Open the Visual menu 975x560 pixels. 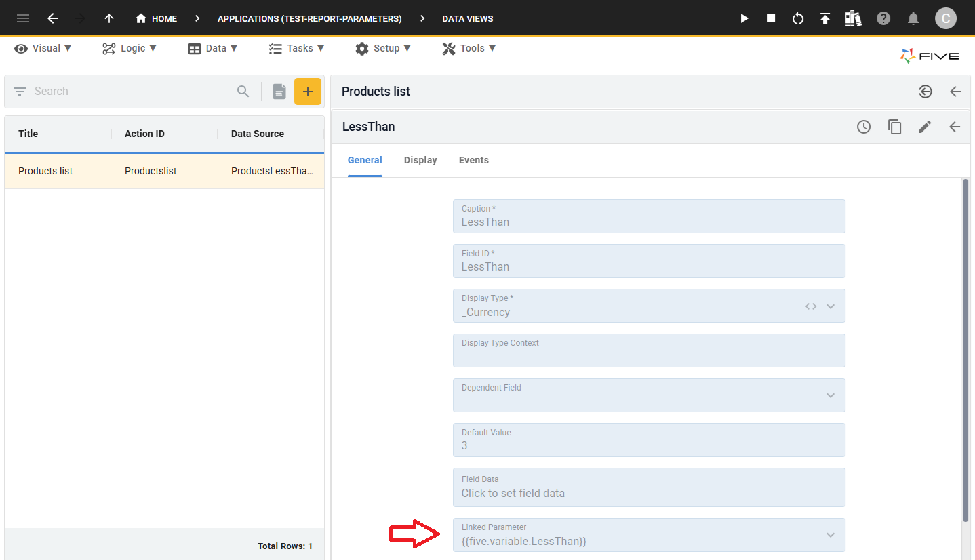[43, 48]
